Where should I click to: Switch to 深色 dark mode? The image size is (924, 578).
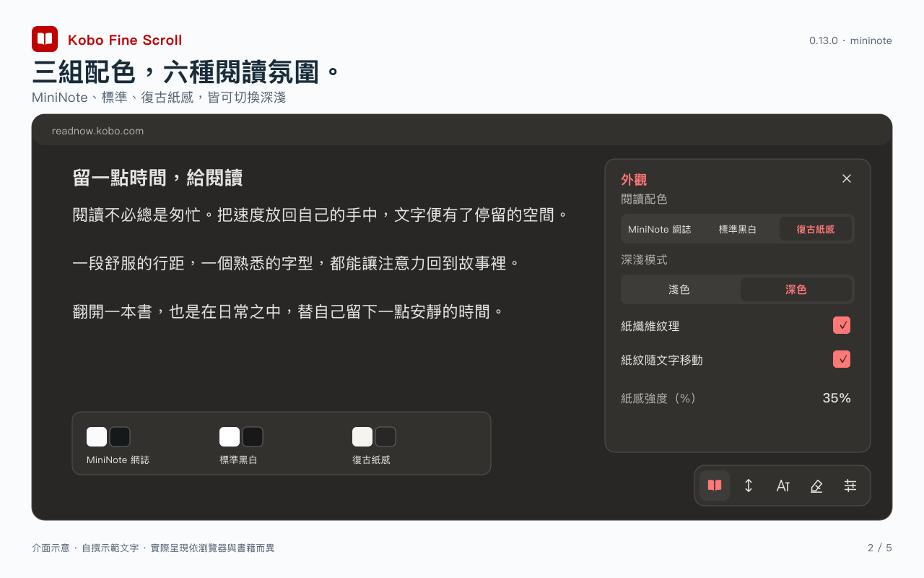click(796, 289)
